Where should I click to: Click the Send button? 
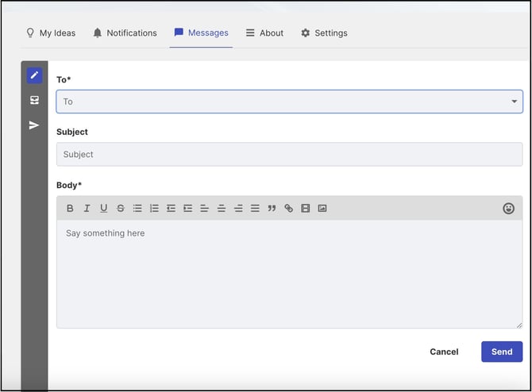(x=502, y=352)
